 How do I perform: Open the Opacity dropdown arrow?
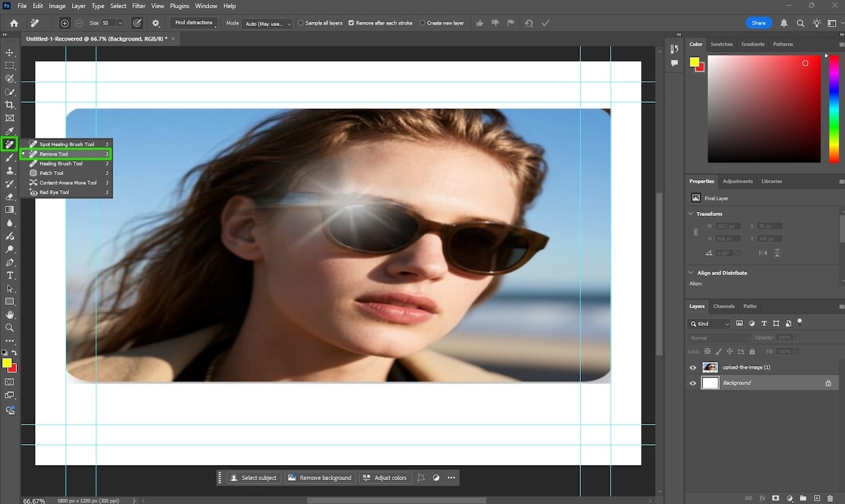point(796,338)
